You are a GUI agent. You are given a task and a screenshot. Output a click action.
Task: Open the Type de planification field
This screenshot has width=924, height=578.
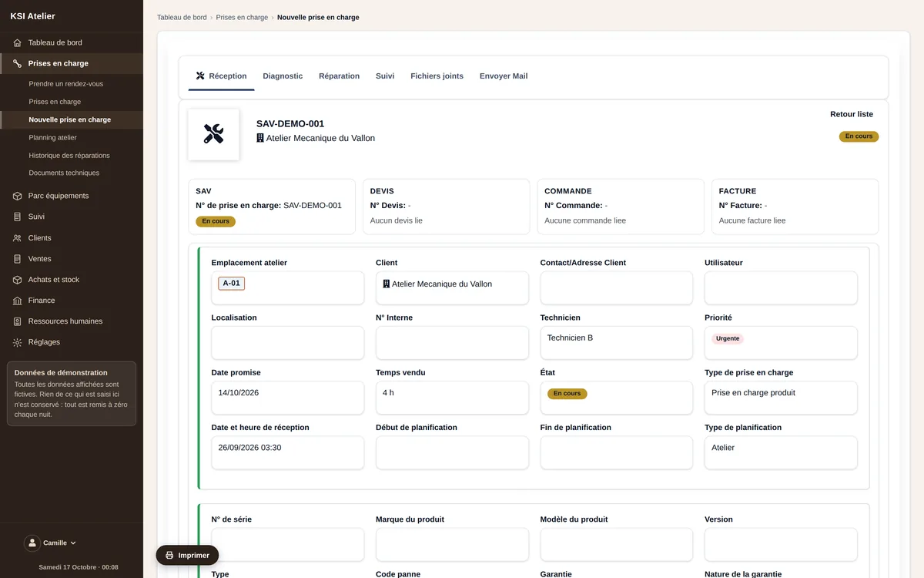(781, 452)
